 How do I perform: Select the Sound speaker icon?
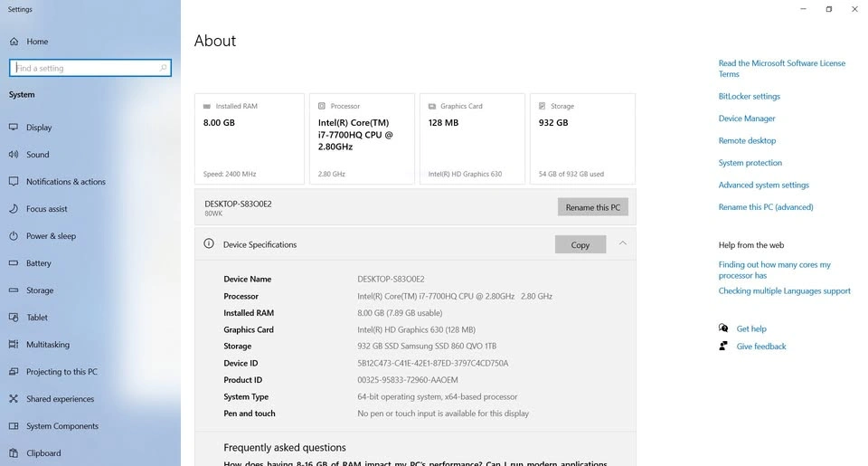click(x=14, y=155)
